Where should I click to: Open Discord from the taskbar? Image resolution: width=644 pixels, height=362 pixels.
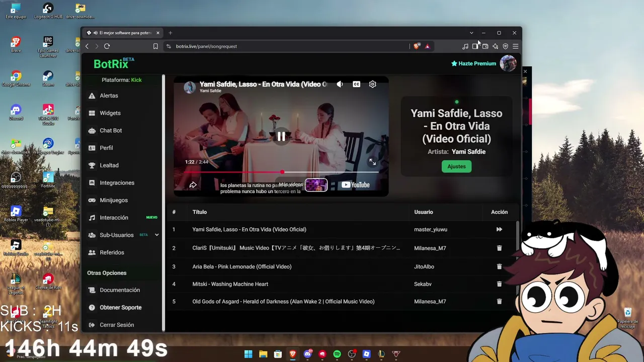click(307, 354)
